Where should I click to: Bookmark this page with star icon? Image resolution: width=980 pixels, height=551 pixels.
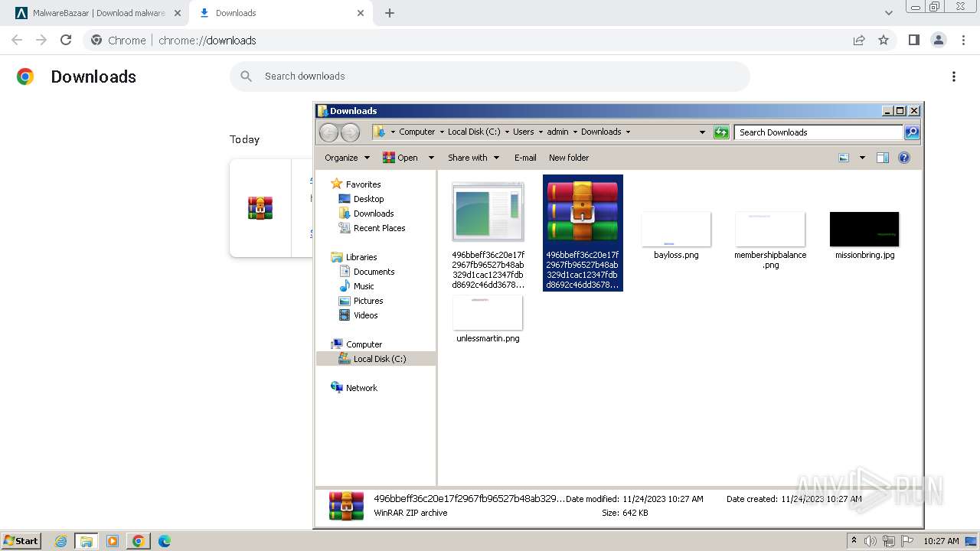(x=884, y=40)
